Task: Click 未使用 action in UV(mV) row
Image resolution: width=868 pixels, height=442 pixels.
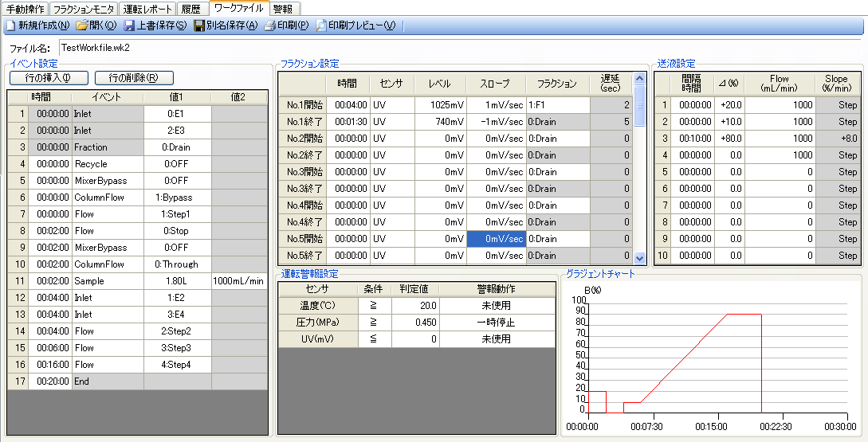Action: [497, 339]
